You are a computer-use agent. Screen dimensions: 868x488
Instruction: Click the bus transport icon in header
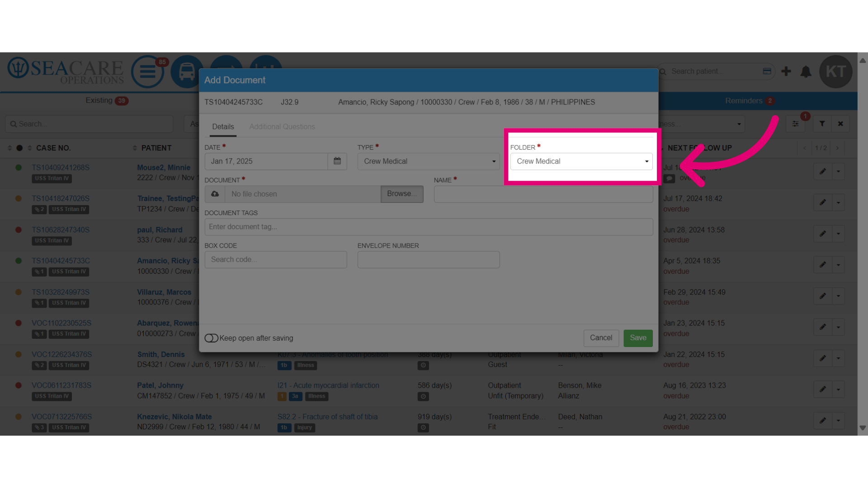pyautogui.click(x=187, y=71)
